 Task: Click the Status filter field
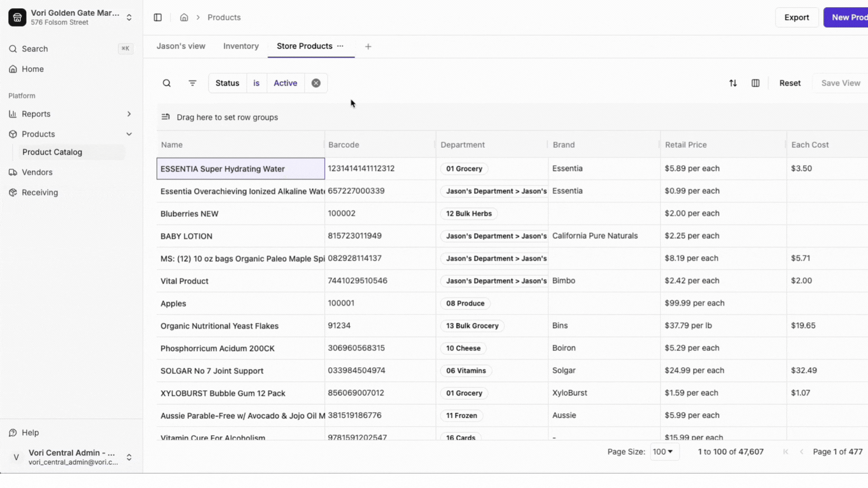tap(227, 83)
